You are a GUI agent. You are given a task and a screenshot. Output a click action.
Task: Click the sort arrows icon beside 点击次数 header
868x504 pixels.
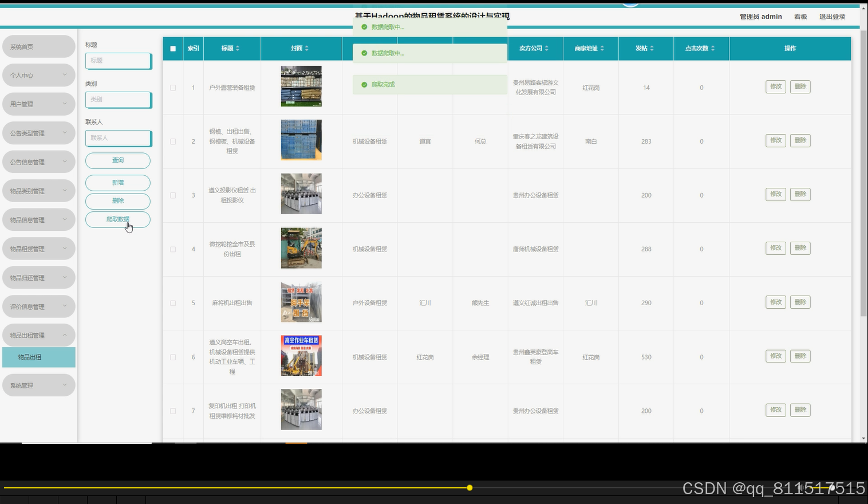click(x=713, y=49)
